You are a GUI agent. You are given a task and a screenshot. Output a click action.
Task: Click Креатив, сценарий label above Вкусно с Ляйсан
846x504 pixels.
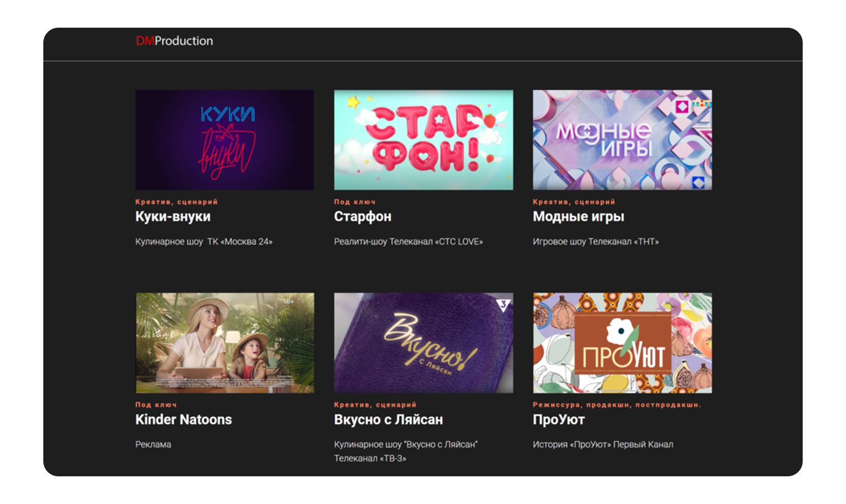tap(375, 405)
